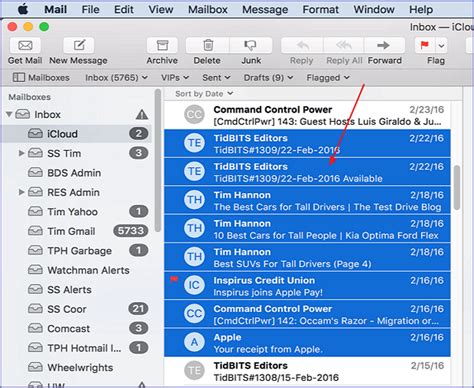Open the Inbox (5765) favorites dropdown

coord(116,78)
